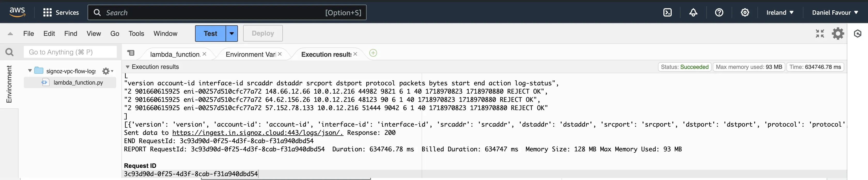868x180 pixels.
Task: Open the Daniel Favour account menu
Action: point(835,12)
